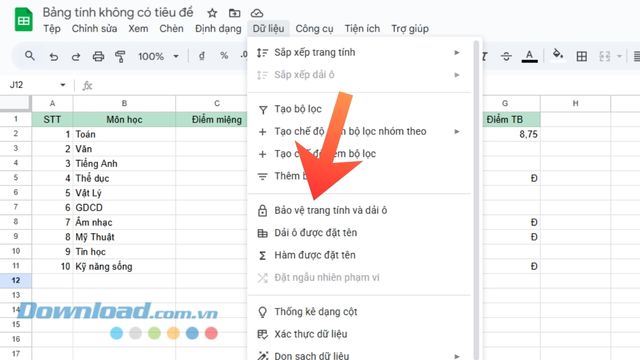Select Bảo vệ trang tính và dải ô
The width and height of the screenshot is (640, 360).
point(359,210)
